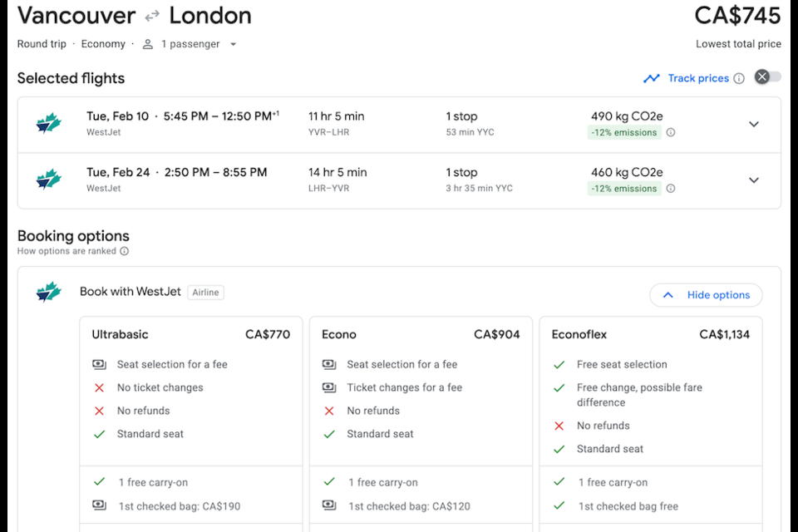Screen dimensions: 798x532
Task: Click the How options are ranked text
Action: click(66, 251)
